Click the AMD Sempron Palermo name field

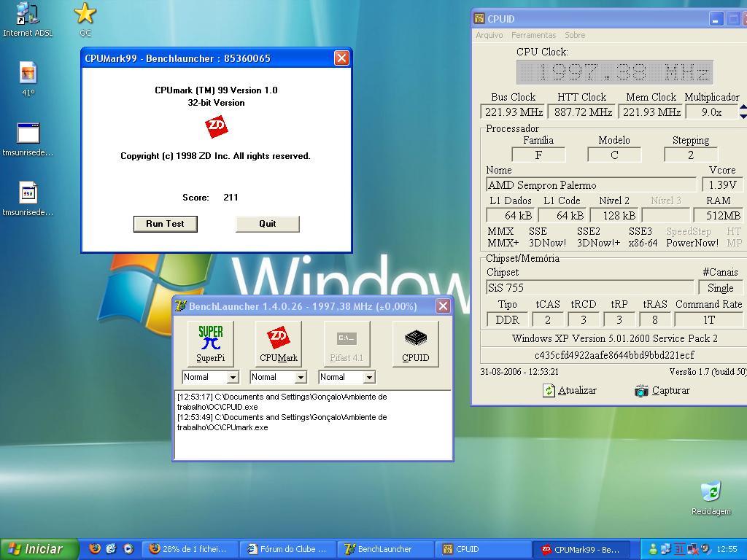pyautogui.click(x=591, y=184)
